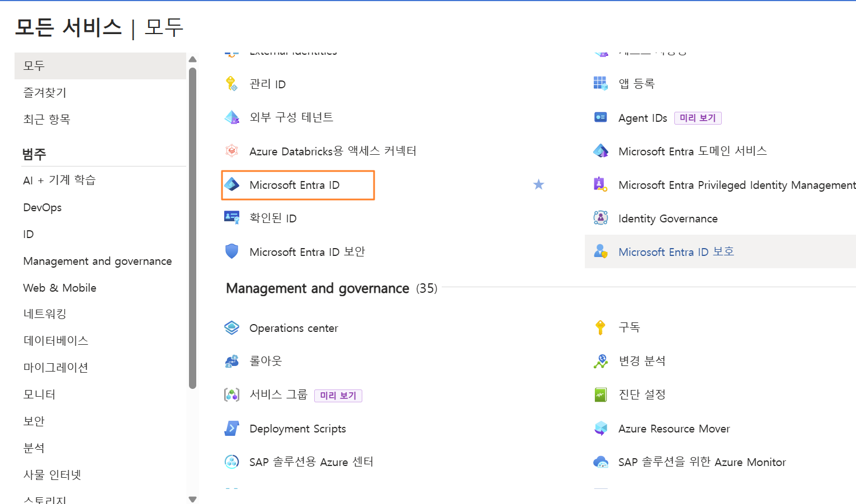
Task: Click the Microsoft Entra ID diamond icon
Action: click(231, 184)
